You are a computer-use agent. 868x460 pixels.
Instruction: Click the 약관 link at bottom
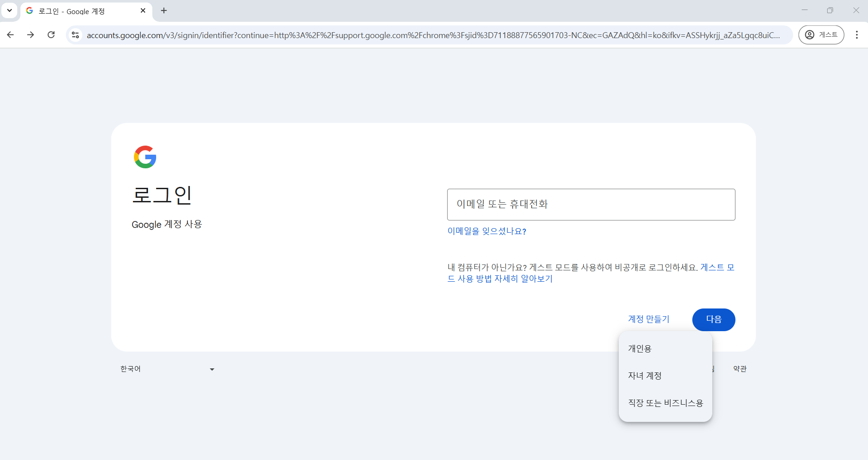(x=740, y=369)
